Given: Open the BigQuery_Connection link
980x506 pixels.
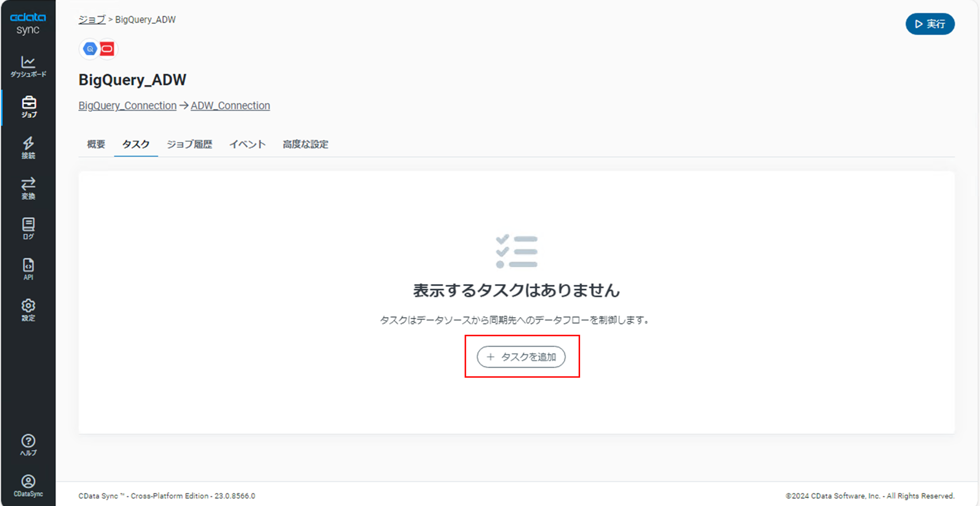Looking at the screenshot, I should (x=127, y=105).
